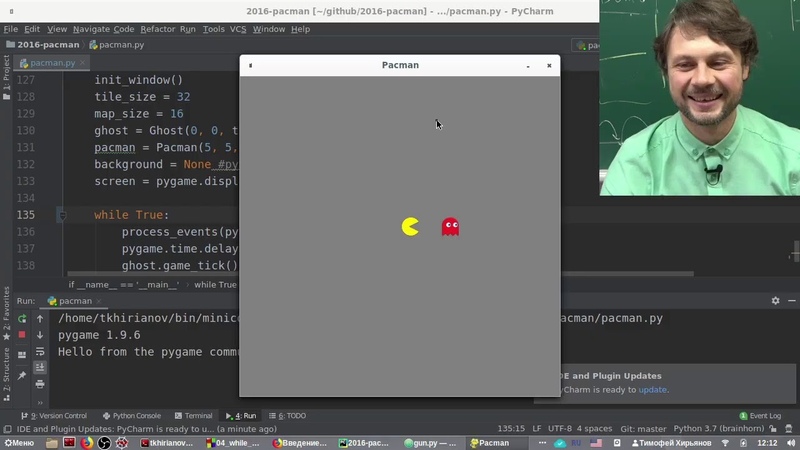Open the View menu
The width and height of the screenshot is (800, 450).
pos(57,29)
